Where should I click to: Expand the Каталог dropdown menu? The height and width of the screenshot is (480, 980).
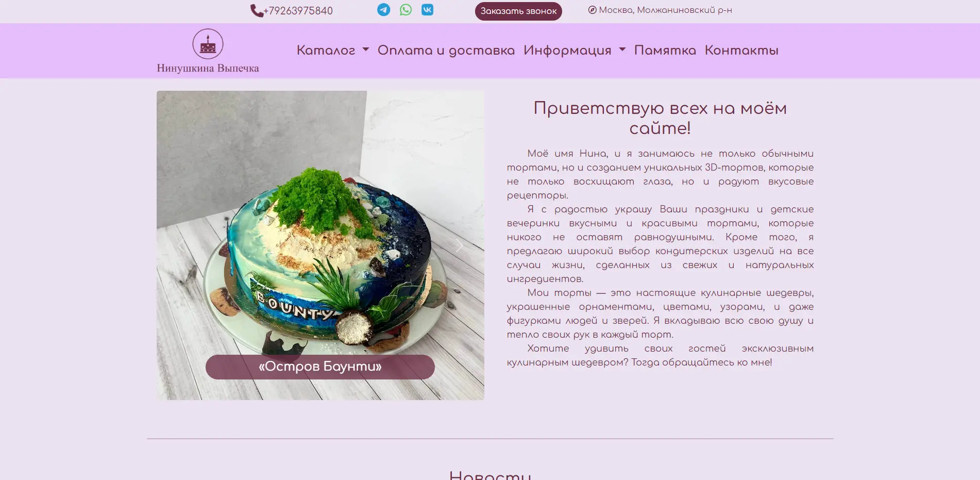coord(333,51)
